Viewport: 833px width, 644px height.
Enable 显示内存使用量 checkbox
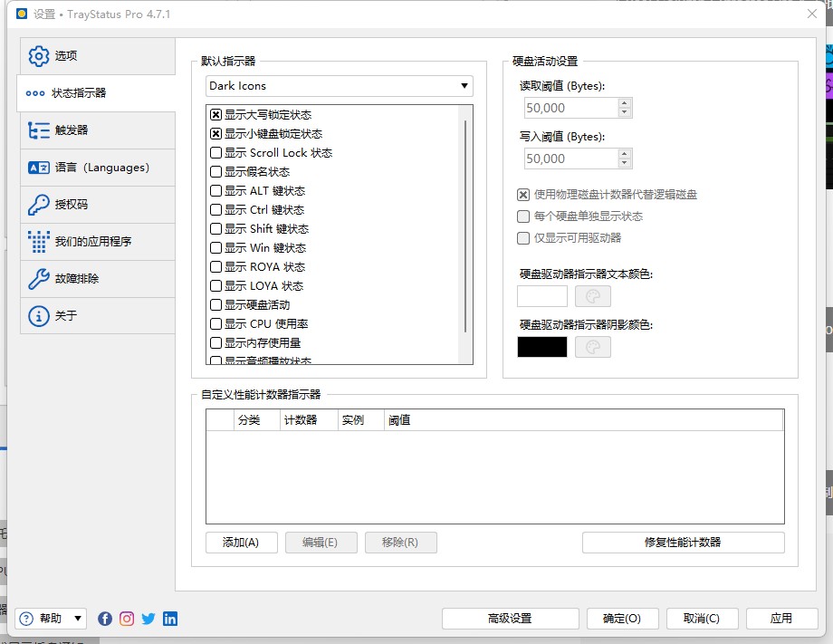pos(215,343)
